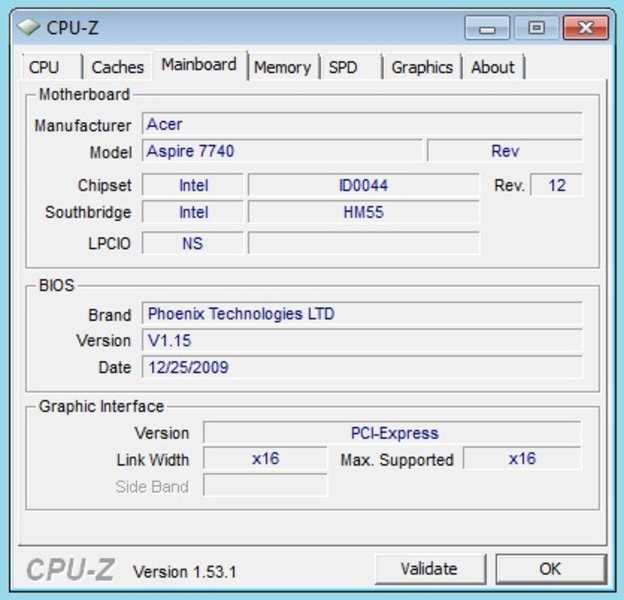Click the BIOS group heading
The width and height of the screenshot is (624, 600).
(57, 285)
